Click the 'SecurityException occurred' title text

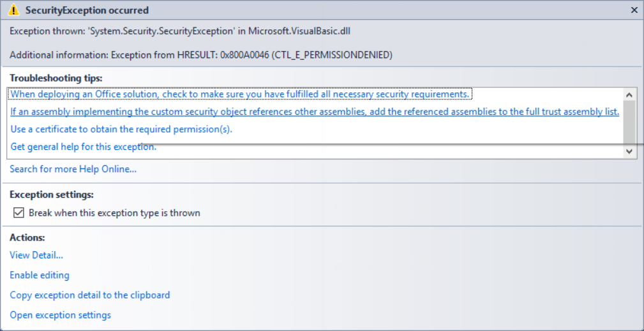click(x=87, y=10)
